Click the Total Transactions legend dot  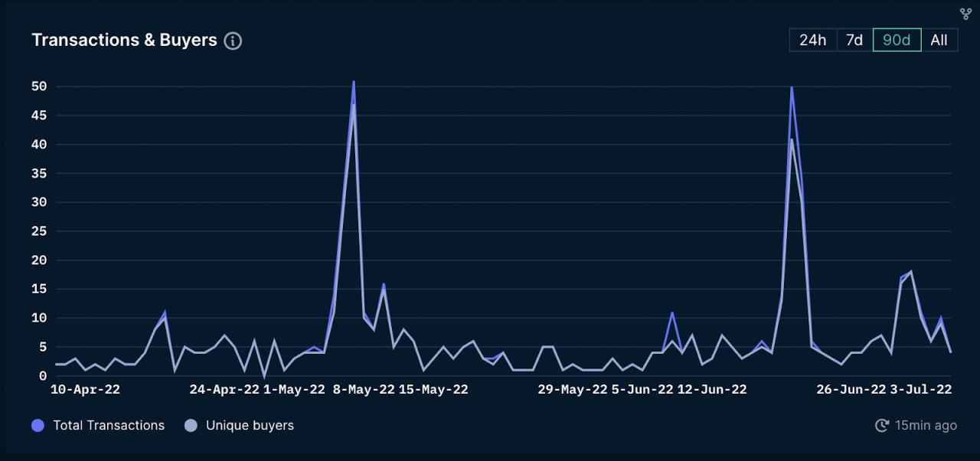point(38,426)
